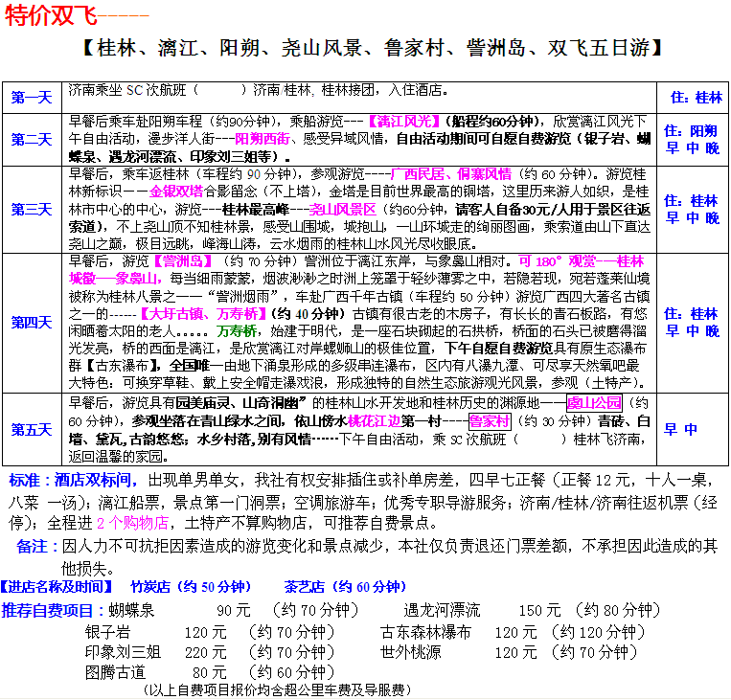
Task: Select the 第二天 row header
Action: [x=32, y=140]
